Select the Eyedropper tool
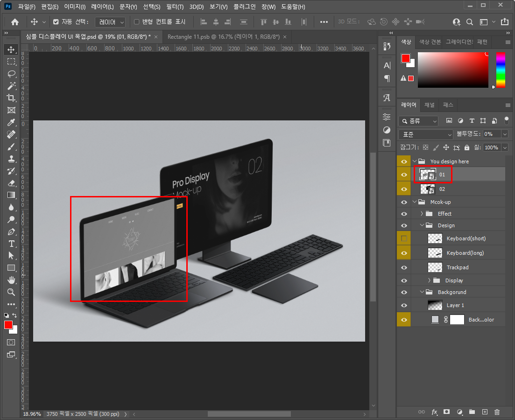This screenshot has height=420, width=515. point(11,122)
